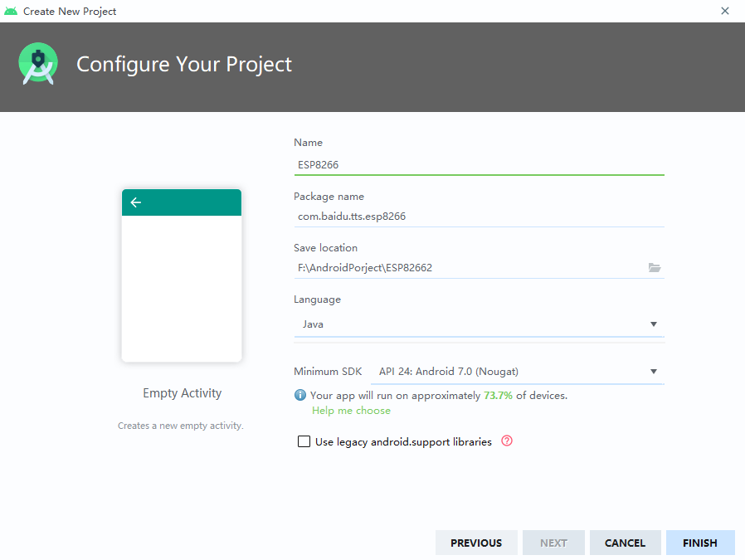Click the PREVIOUS button
This screenshot has width=745, height=560.
coord(476,543)
